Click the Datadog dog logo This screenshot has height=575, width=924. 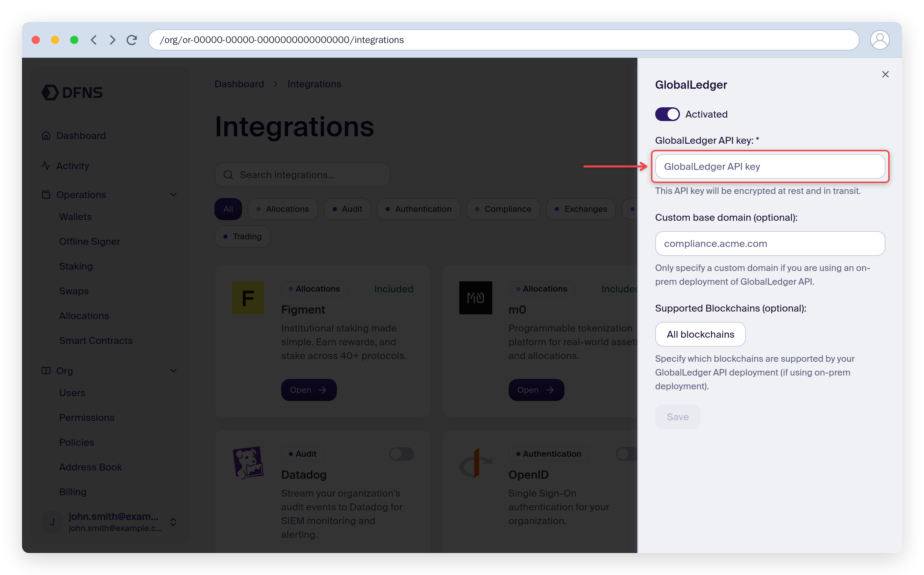248,463
